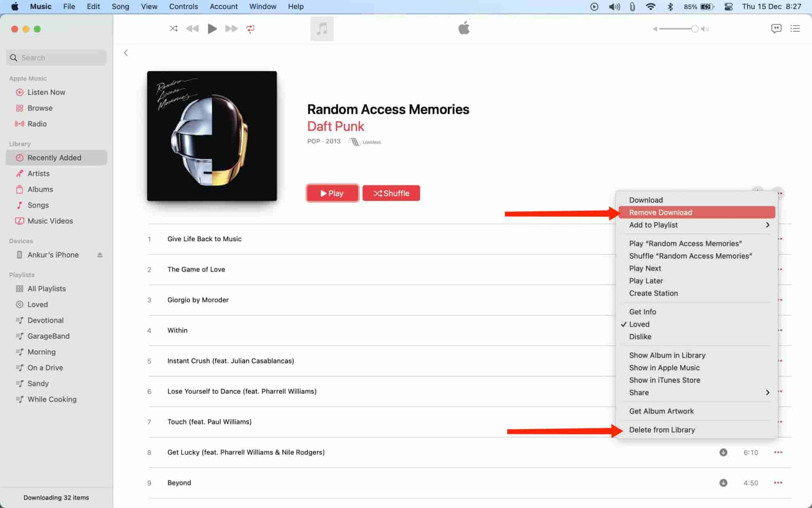Click the Shuffle playback icon
This screenshot has width=812, height=508.
pos(173,28)
